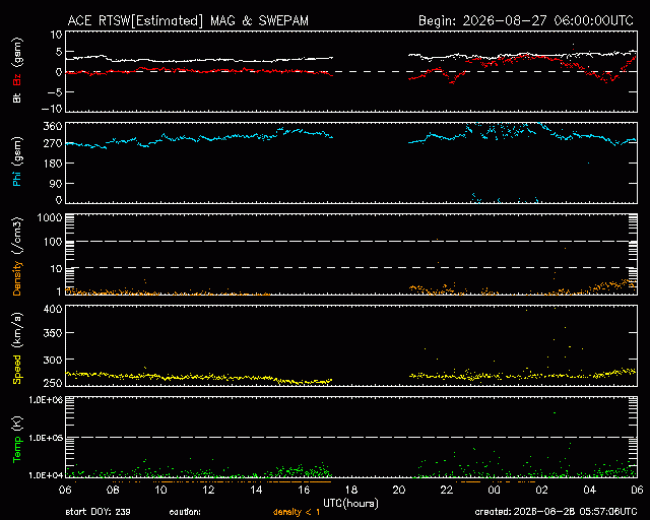The height and width of the screenshot is (520, 650).
Task: Click the 'Phi (gsm)' axis label
Action: tap(17, 162)
